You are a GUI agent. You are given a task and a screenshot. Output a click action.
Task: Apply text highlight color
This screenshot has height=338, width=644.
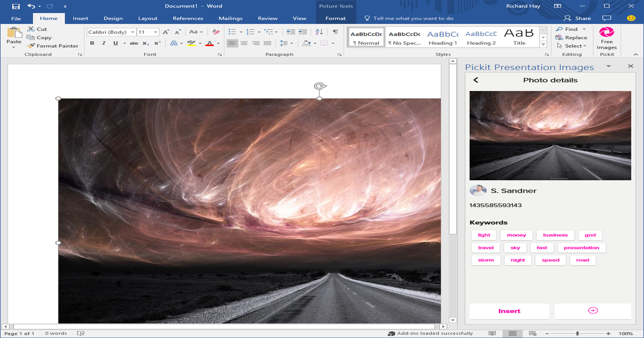pos(193,43)
